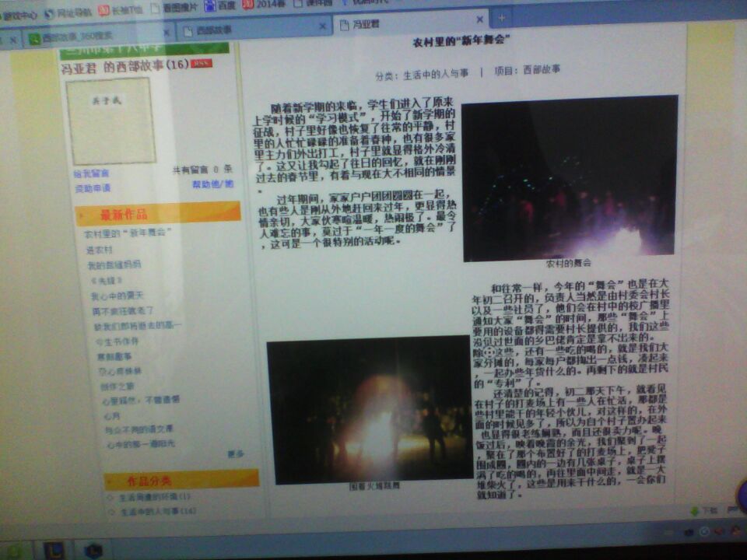Screen dimensions: 747x560
Task: Open the 百度 bookmark with paw icon
Action: tap(220, 5)
